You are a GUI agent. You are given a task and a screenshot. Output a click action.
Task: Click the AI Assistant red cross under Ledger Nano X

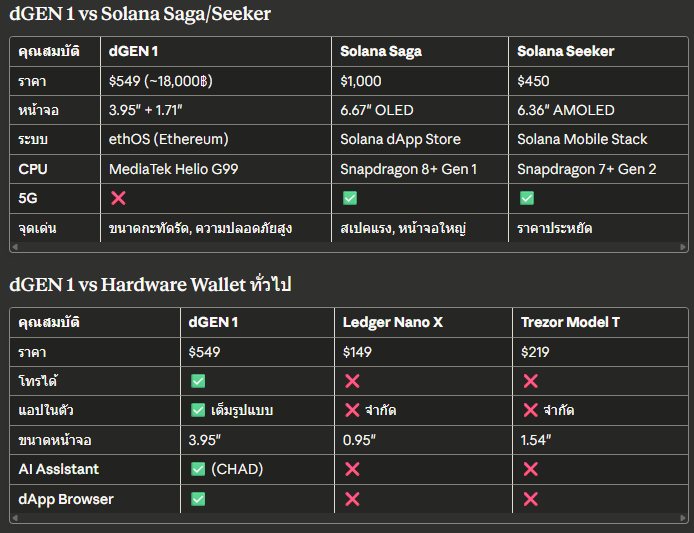351,469
